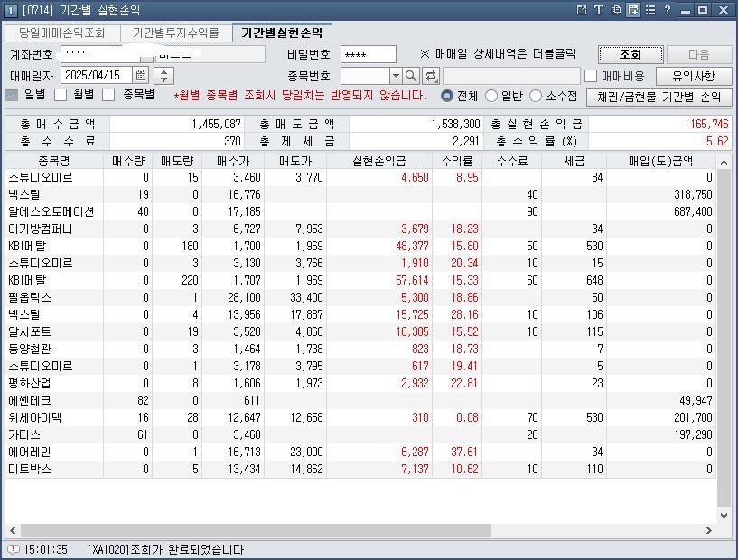Click the font size T icon

click(x=599, y=10)
